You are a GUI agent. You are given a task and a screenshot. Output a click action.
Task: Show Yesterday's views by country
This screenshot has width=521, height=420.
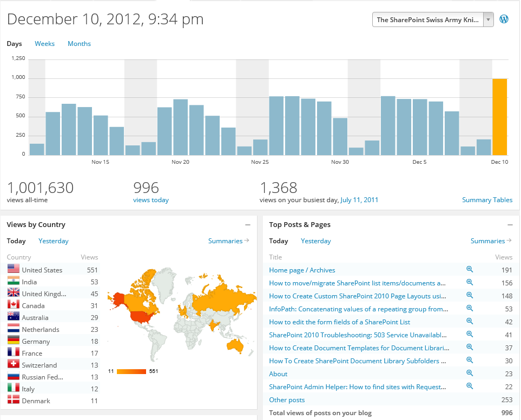(x=54, y=241)
